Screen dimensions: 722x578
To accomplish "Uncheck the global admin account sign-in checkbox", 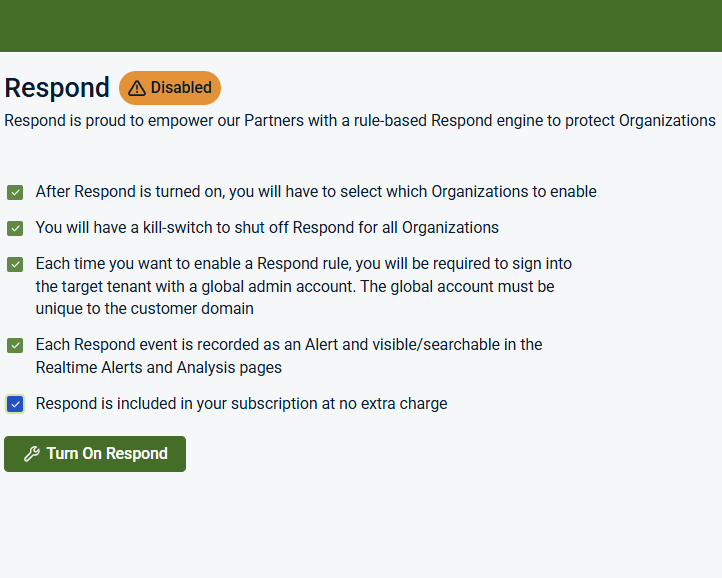I will click(15, 264).
